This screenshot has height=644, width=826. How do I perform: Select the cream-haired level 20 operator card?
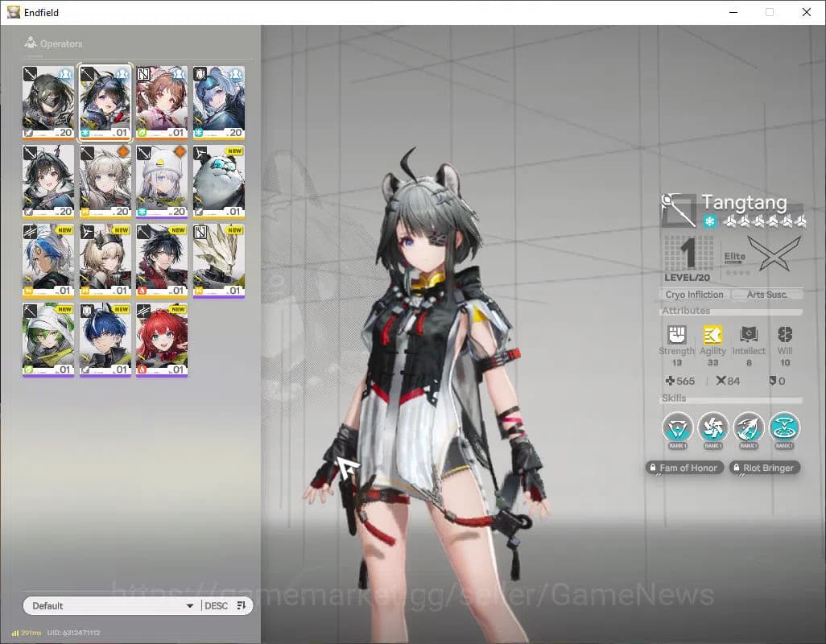(x=105, y=182)
